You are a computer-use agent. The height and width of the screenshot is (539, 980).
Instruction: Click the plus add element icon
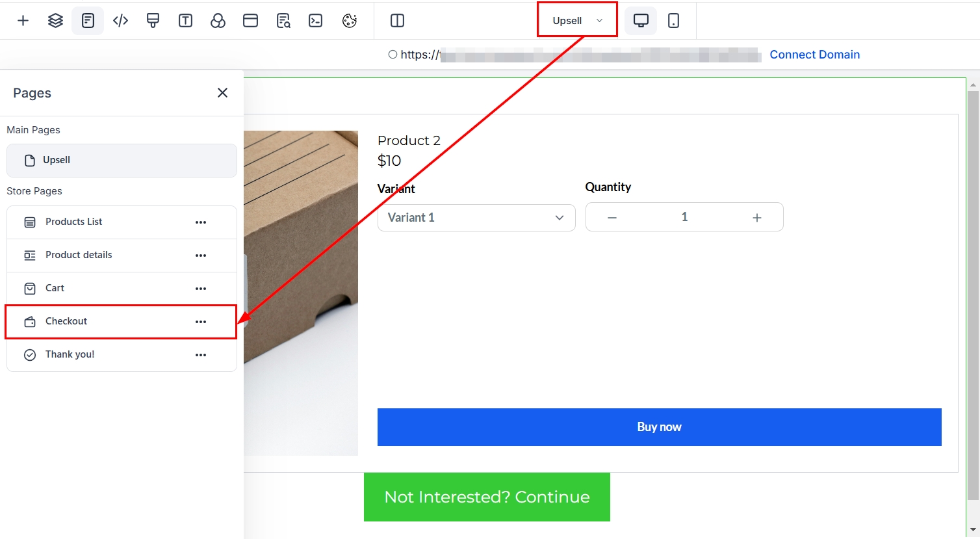coord(23,21)
